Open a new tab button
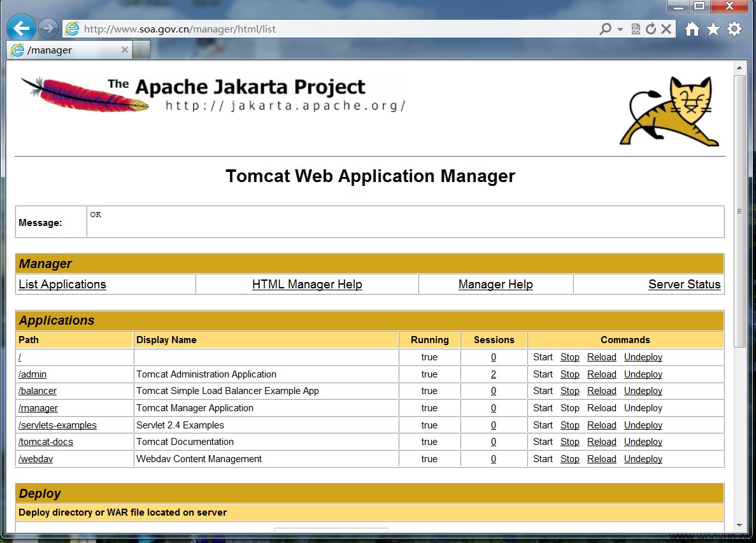This screenshot has width=756, height=543. coord(141,50)
